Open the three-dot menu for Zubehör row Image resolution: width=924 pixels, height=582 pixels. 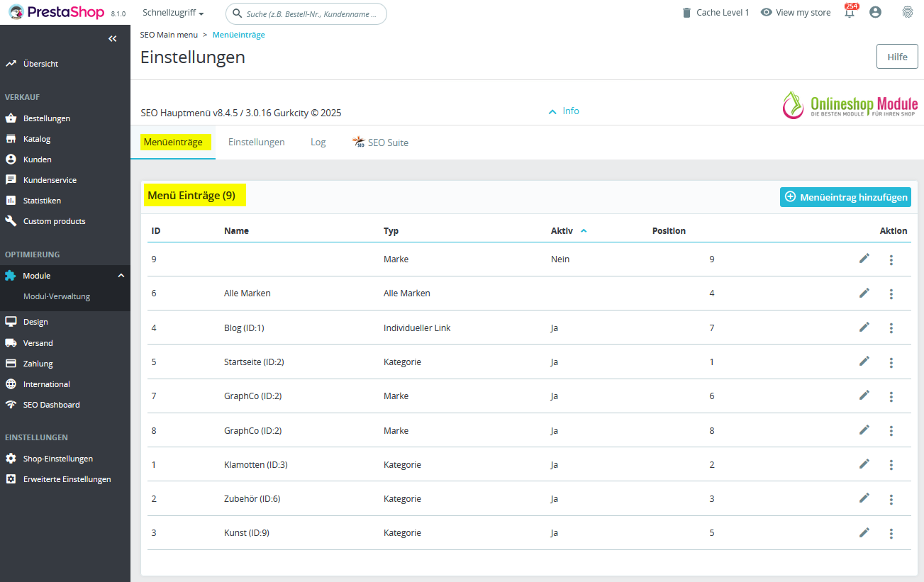click(x=891, y=499)
